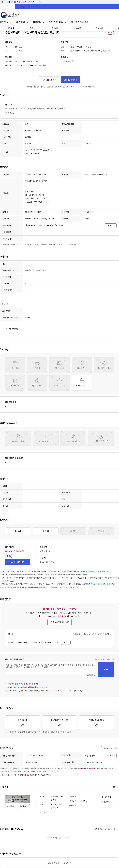Jump to the 우대사항 section tab
The image size is (119, 868).
(55, 28)
